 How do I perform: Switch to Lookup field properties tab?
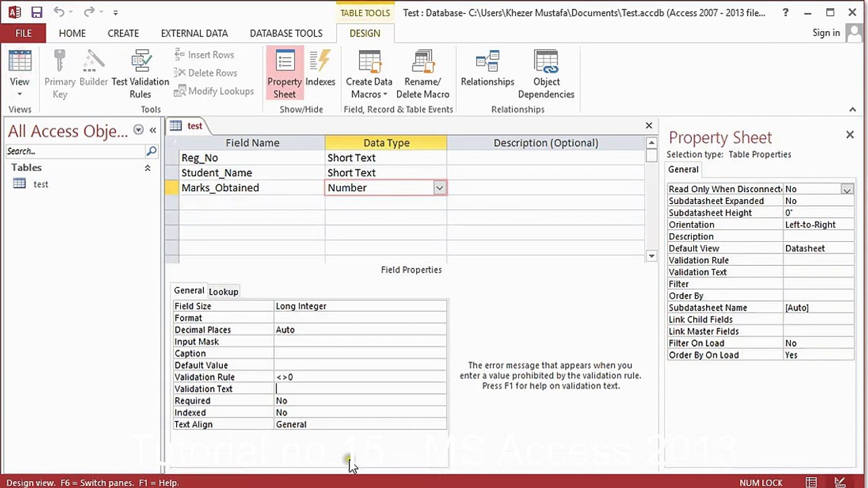pos(224,291)
